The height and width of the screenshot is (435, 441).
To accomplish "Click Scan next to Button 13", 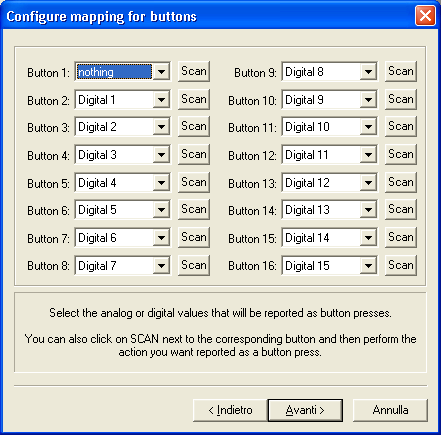I will (401, 182).
